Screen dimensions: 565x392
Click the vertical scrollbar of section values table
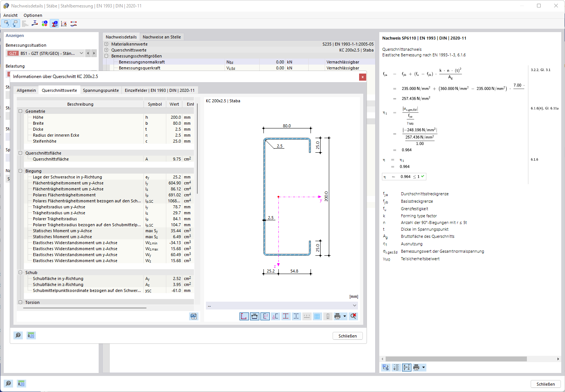197,149
